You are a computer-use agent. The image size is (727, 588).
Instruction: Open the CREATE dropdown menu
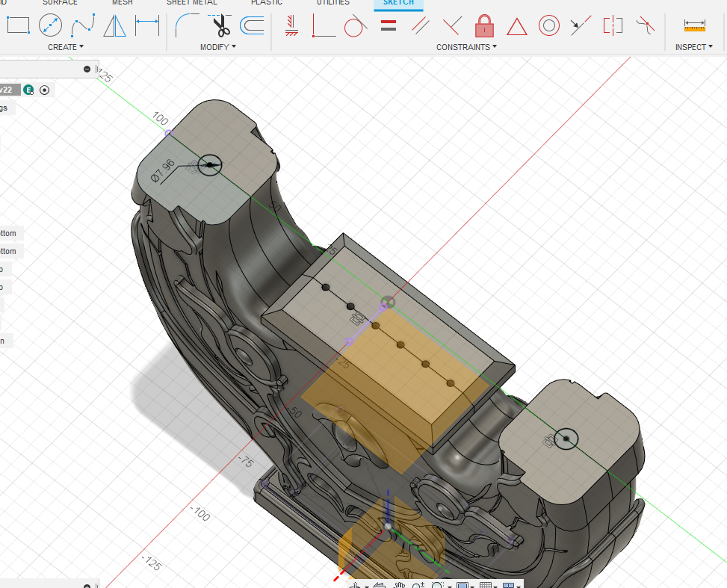pos(65,47)
